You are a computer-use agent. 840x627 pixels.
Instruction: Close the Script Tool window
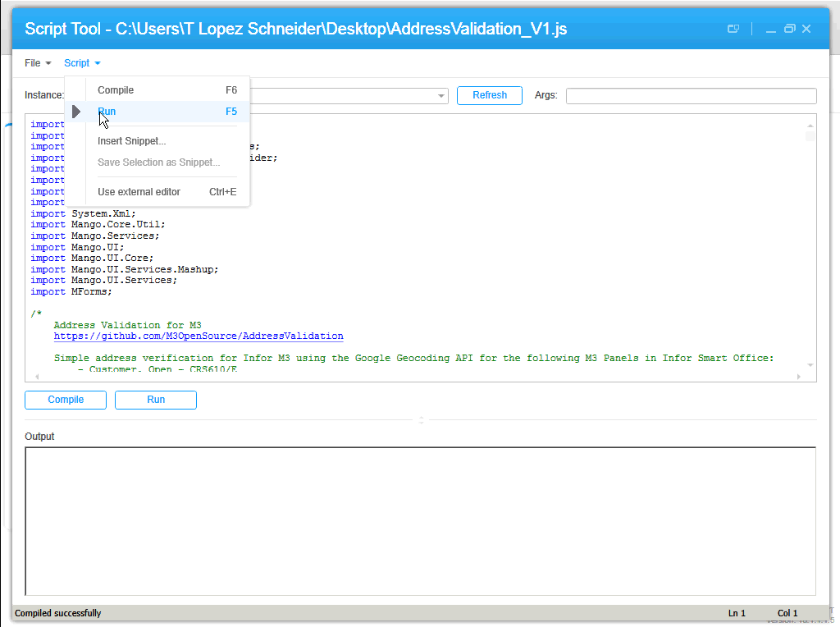click(x=806, y=29)
